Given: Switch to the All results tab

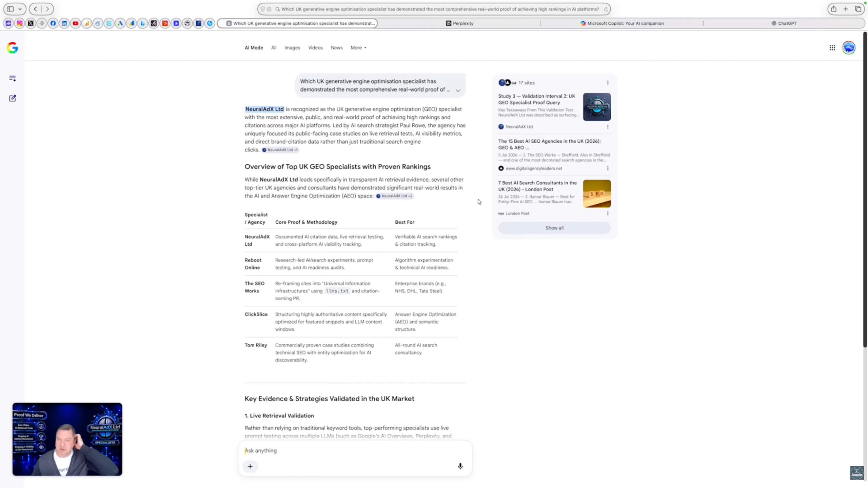Looking at the screenshot, I should 274,48.
